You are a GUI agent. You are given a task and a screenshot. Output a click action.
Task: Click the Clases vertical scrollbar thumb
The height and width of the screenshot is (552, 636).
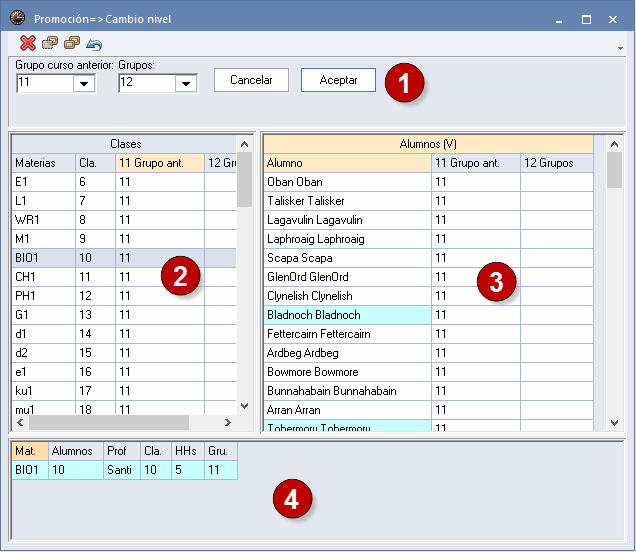tap(245, 180)
